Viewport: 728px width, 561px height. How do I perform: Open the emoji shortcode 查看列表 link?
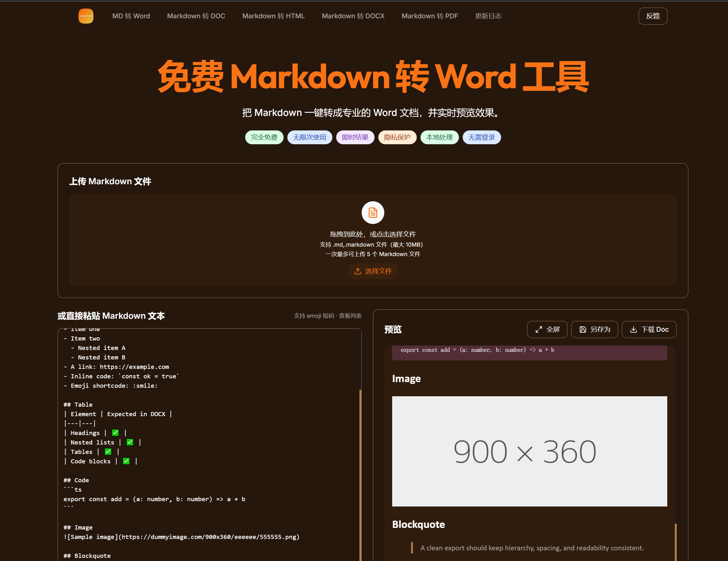tap(350, 316)
